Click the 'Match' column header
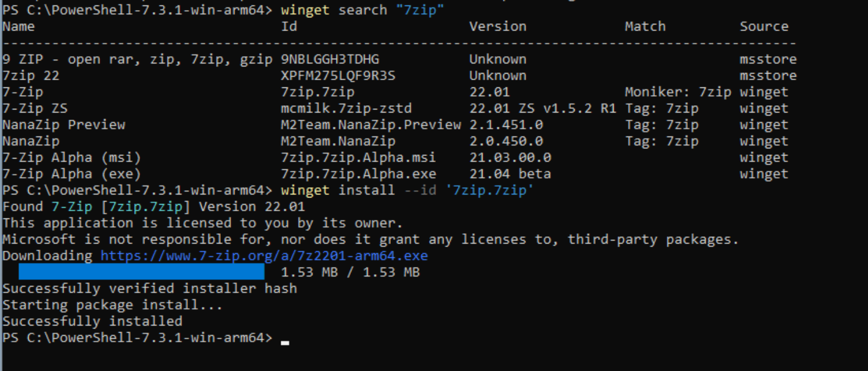Image resolution: width=868 pixels, height=371 pixels. click(x=645, y=26)
